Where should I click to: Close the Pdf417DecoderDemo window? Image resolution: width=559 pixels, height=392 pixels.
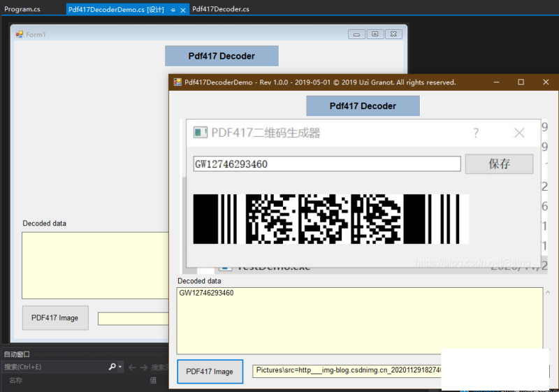coord(546,82)
